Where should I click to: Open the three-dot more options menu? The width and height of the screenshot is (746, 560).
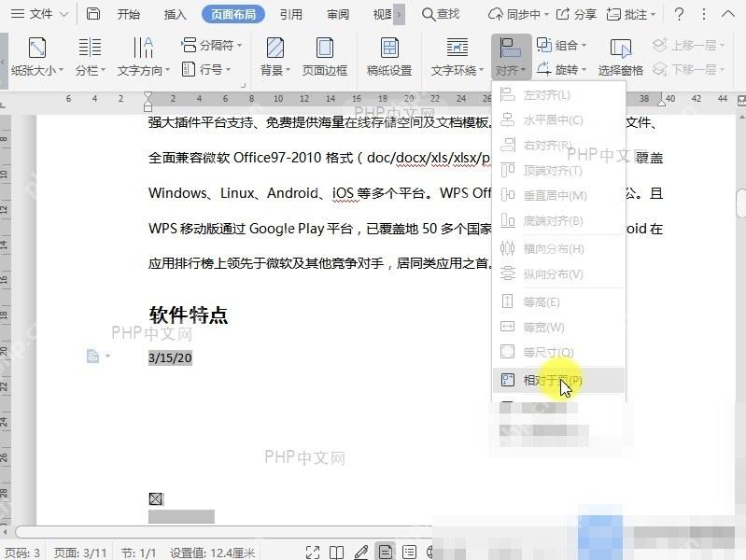point(704,14)
